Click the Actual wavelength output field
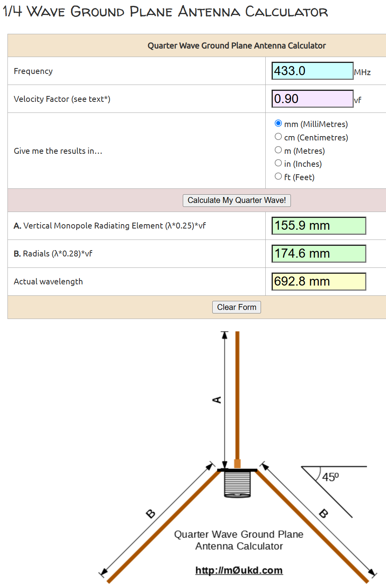 (x=318, y=282)
